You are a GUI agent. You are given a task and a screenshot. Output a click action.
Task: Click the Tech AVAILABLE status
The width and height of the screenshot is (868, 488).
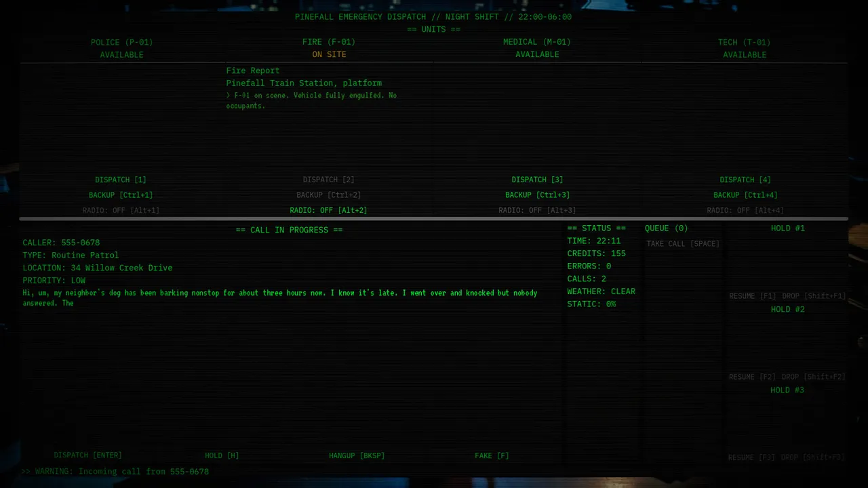pyautogui.click(x=745, y=55)
